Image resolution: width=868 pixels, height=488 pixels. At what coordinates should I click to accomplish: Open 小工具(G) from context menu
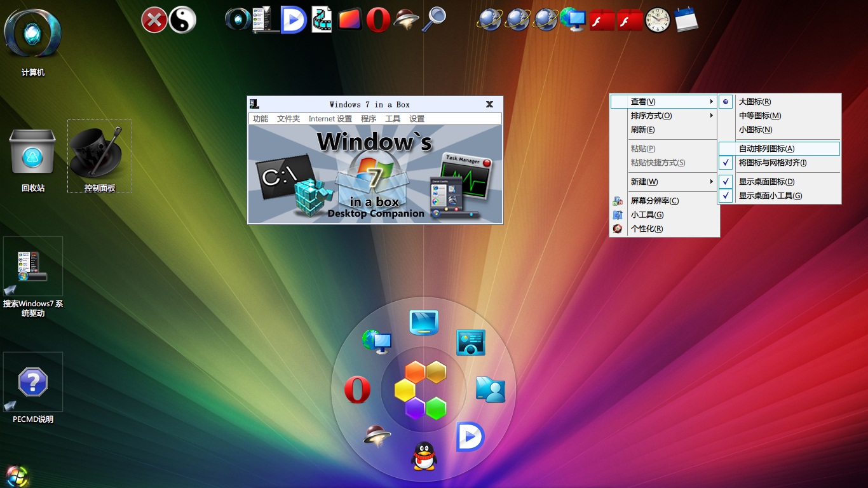click(664, 215)
